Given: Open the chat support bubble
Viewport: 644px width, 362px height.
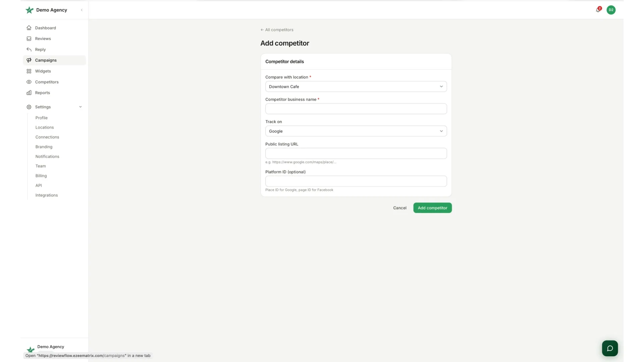Looking at the screenshot, I should click(610, 348).
